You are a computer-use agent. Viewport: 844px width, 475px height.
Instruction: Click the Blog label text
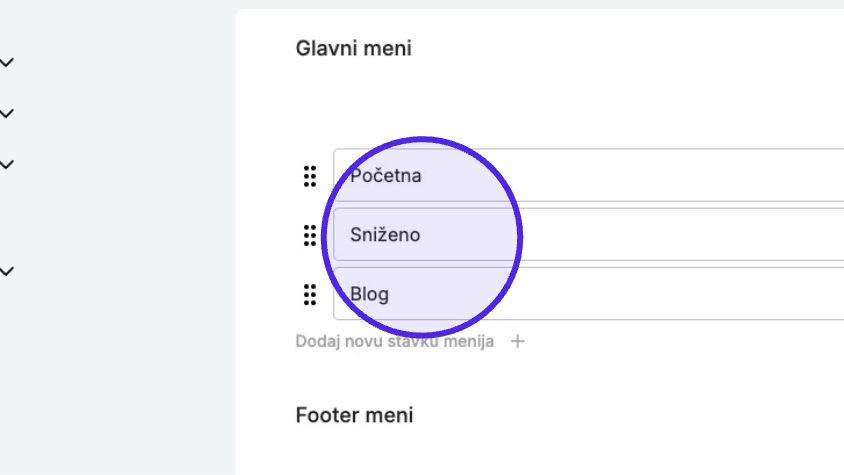coord(369,294)
